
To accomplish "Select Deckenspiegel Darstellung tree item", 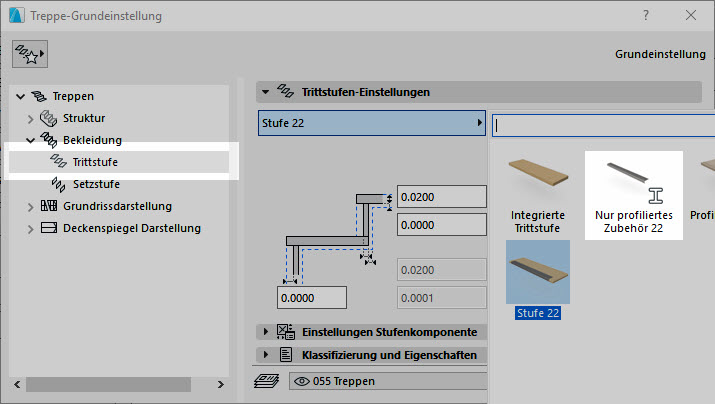I will (x=132, y=228).
